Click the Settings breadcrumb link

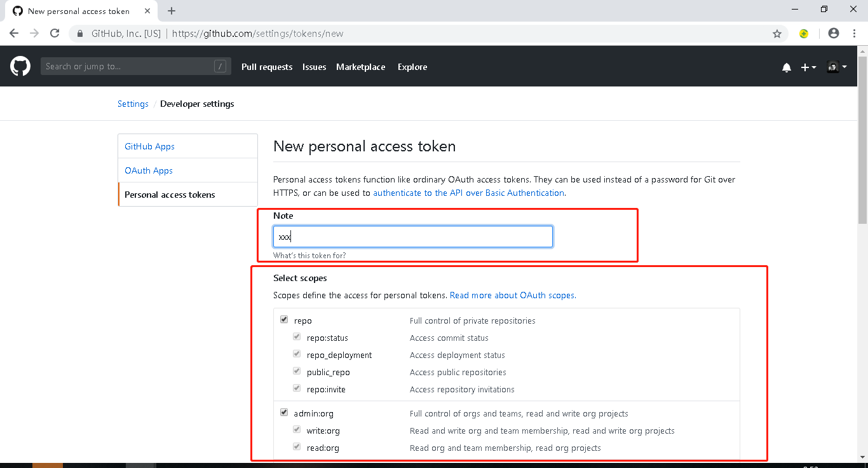[133, 104]
